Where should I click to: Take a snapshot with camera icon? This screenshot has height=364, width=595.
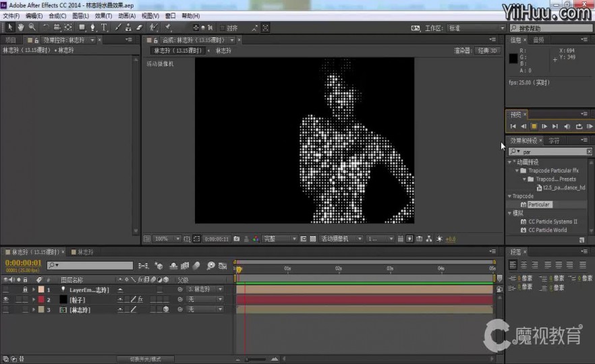point(237,239)
